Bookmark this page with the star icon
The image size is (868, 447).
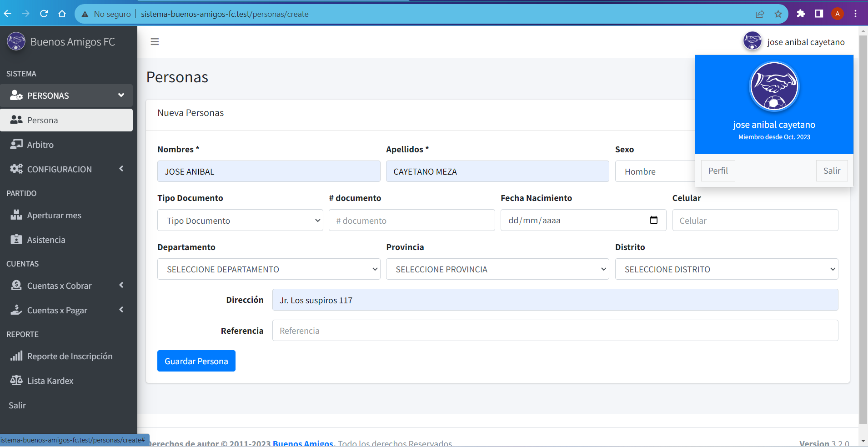point(778,14)
